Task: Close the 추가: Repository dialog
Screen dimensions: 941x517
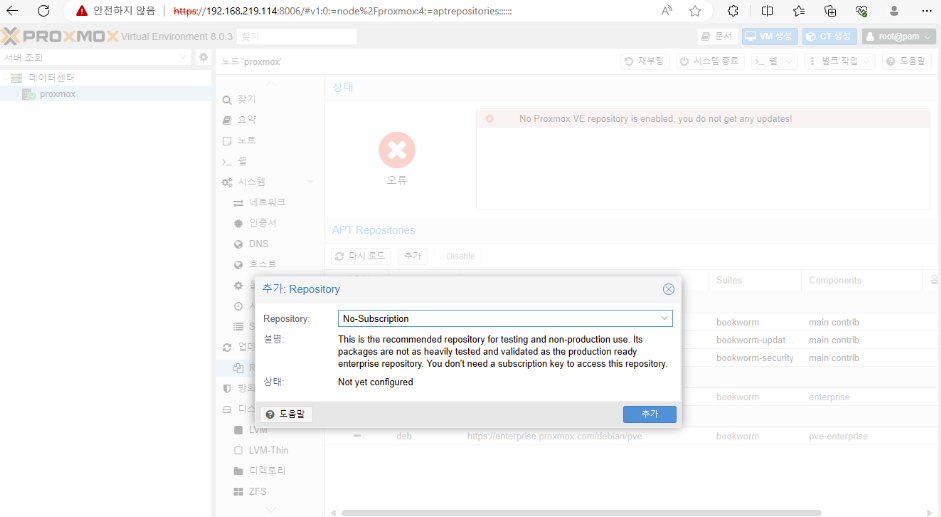Action: tap(668, 289)
